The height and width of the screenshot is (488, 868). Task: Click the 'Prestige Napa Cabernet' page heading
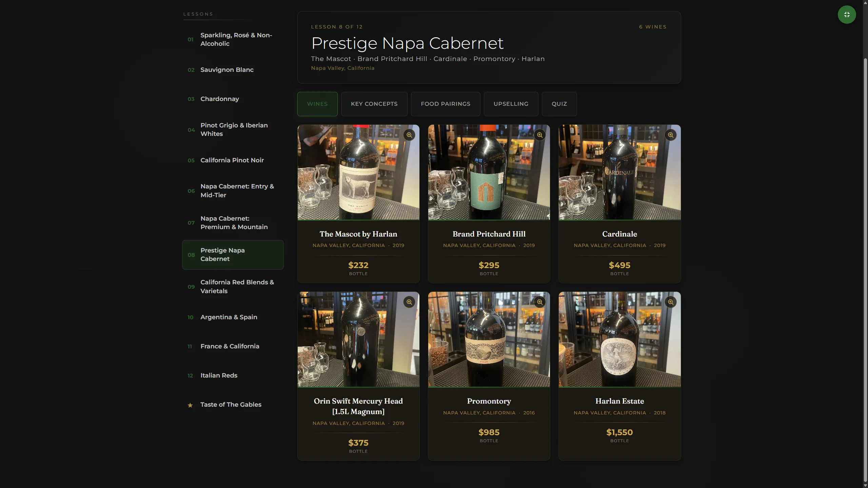point(407,43)
